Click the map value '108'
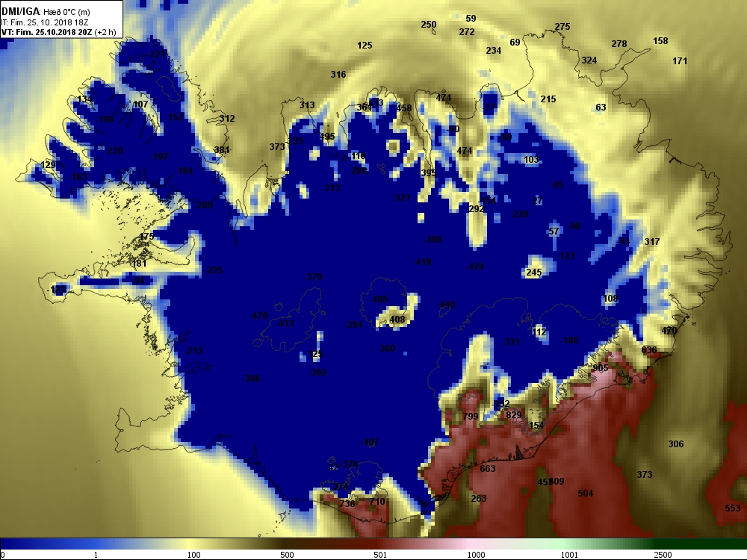747x560 pixels. coord(610,299)
